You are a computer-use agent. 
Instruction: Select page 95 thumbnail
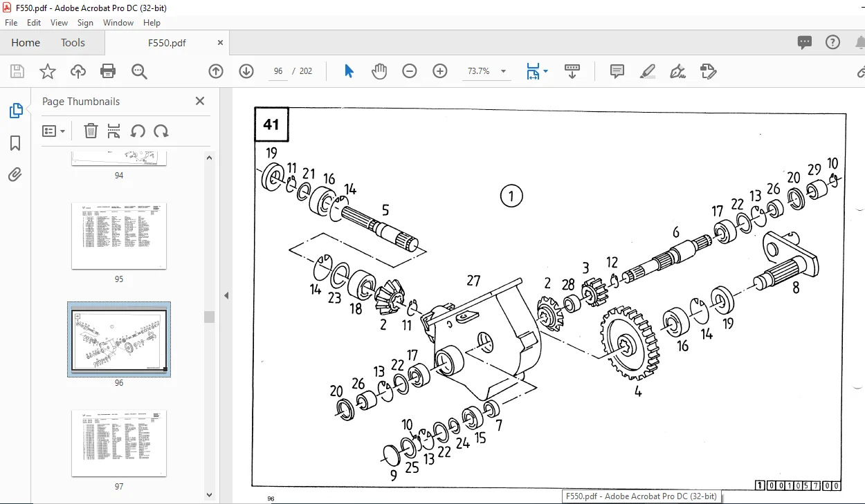pyautogui.click(x=119, y=236)
